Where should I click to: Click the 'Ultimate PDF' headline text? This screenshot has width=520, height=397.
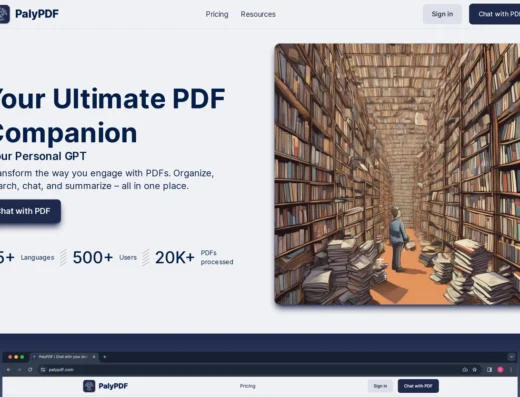[139, 99]
